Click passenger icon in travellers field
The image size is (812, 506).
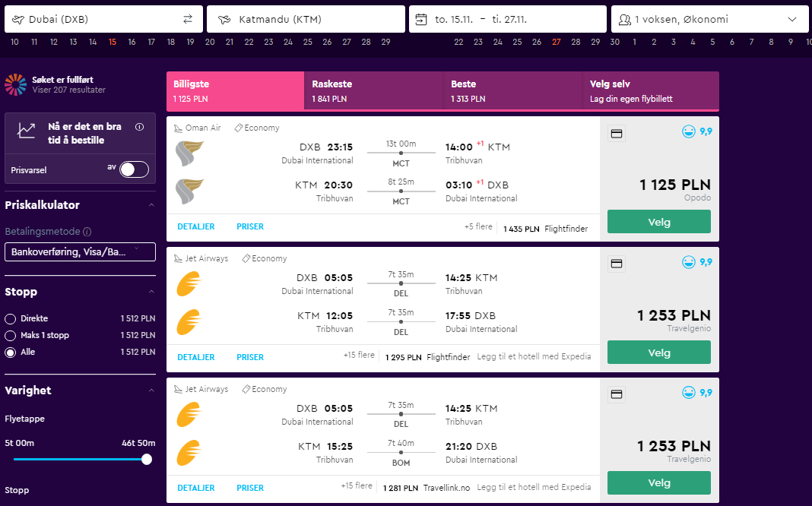(x=625, y=20)
